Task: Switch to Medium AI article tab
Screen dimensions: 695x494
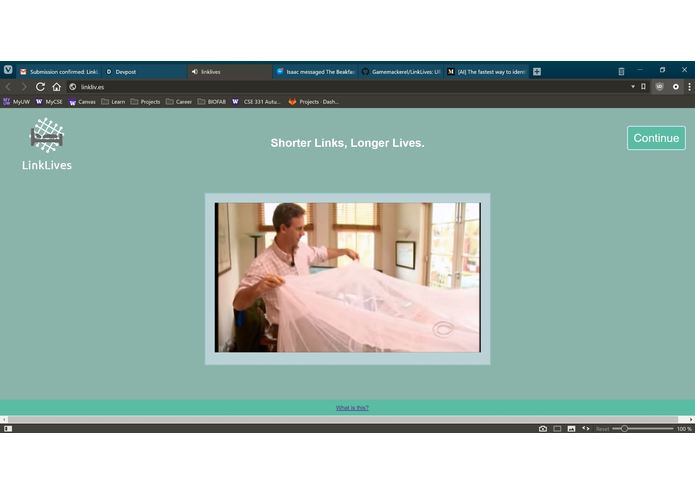Action: point(486,72)
